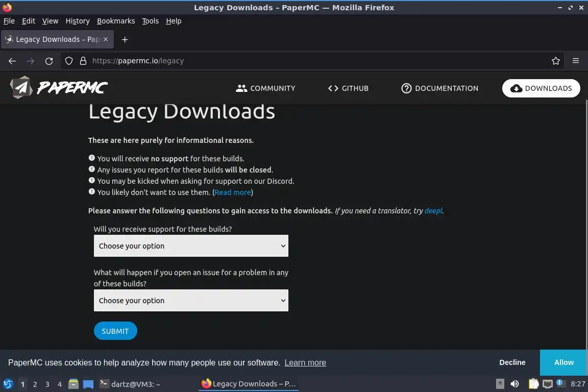Select the Legacy Downloads browser tab

click(x=57, y=39)
